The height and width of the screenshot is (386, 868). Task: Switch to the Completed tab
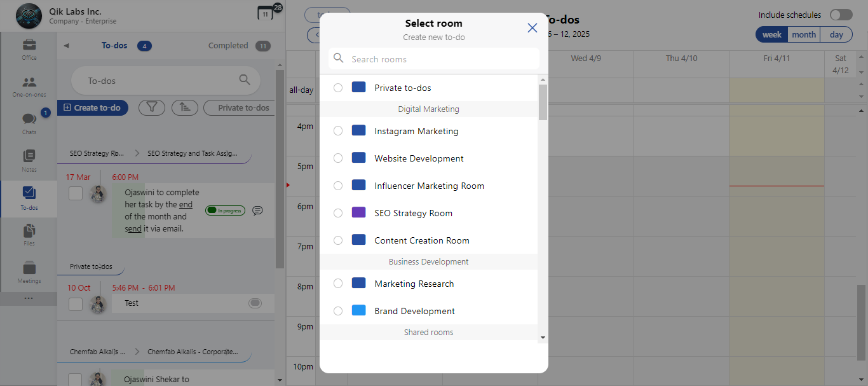(228, 46)
